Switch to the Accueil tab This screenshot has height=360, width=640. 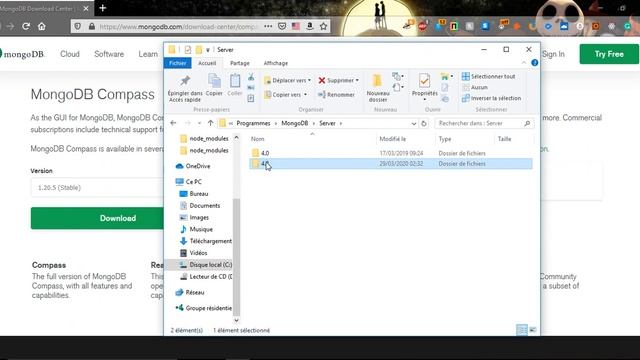207,63
